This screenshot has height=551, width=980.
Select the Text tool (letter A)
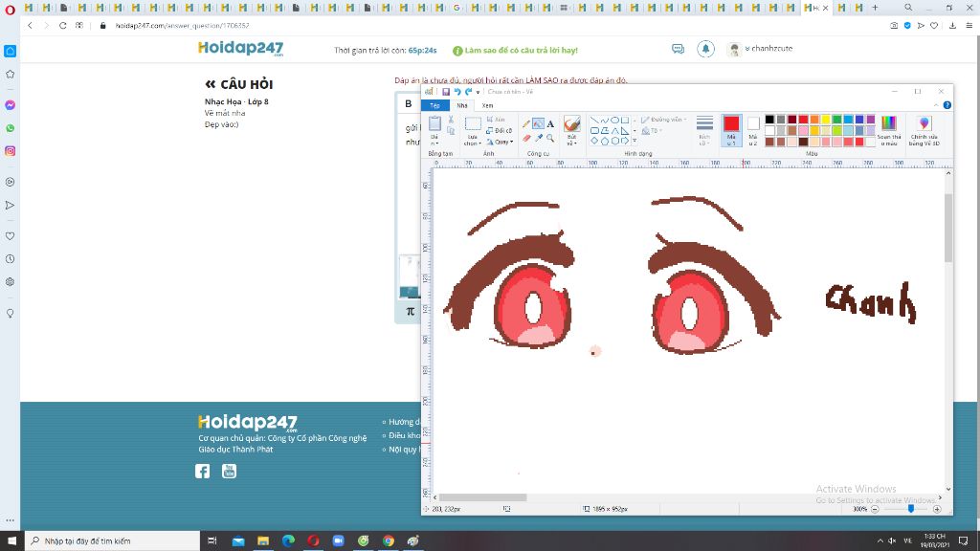coord(550,123)
